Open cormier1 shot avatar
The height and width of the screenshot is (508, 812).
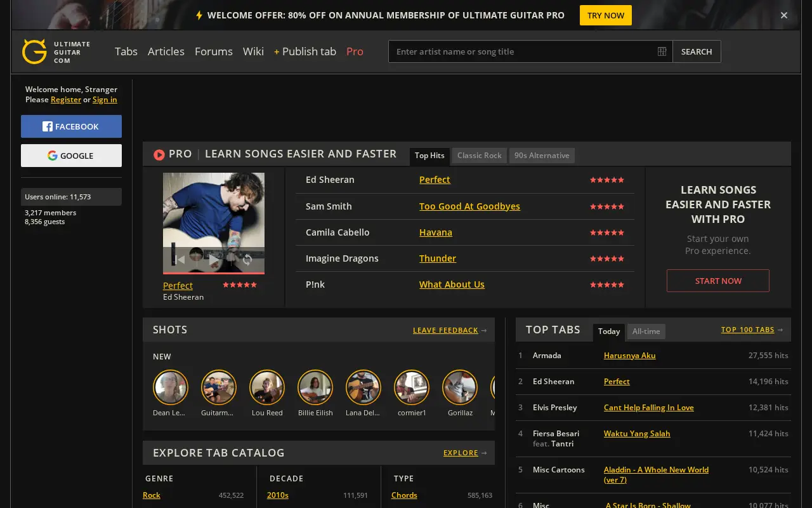(x=412, y=387)
